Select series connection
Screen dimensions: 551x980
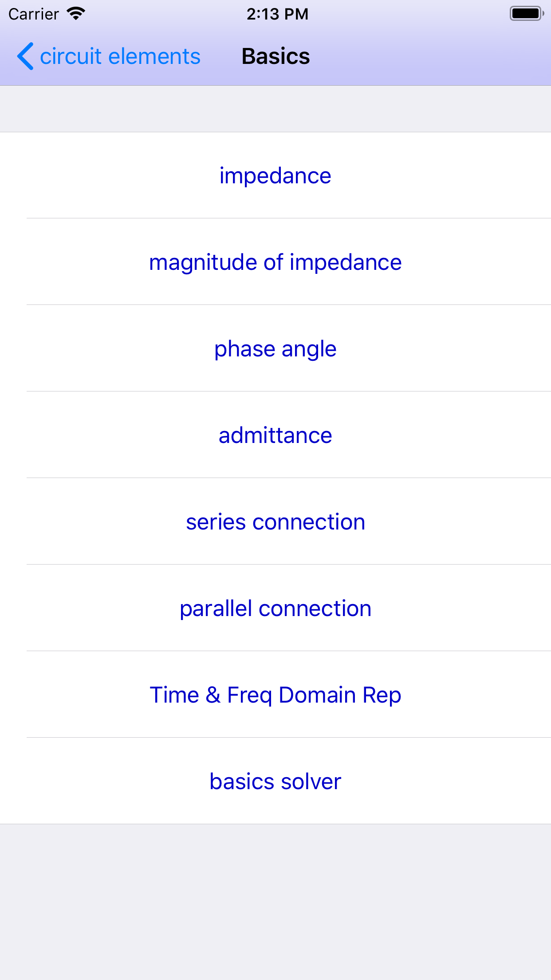[x=275, y=522]
